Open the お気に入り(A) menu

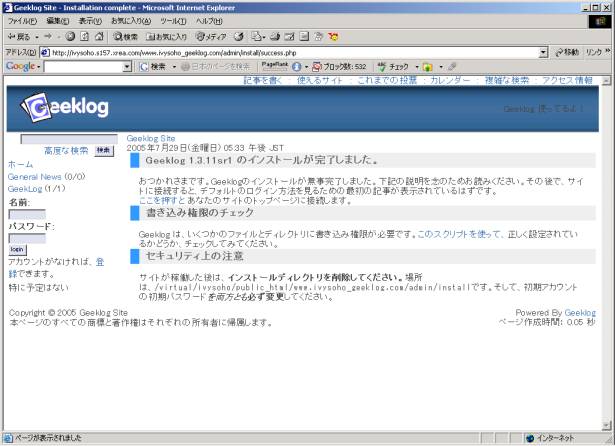[131, 21]
